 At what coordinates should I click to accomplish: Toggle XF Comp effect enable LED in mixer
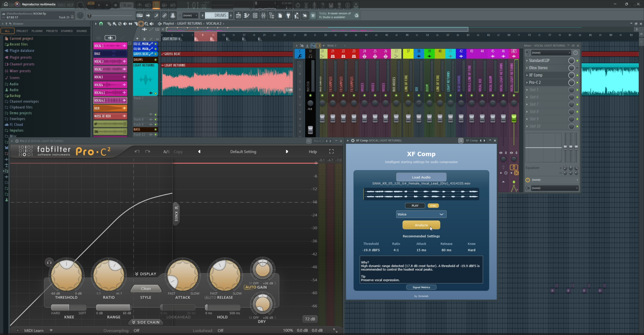tap(577, 75)
